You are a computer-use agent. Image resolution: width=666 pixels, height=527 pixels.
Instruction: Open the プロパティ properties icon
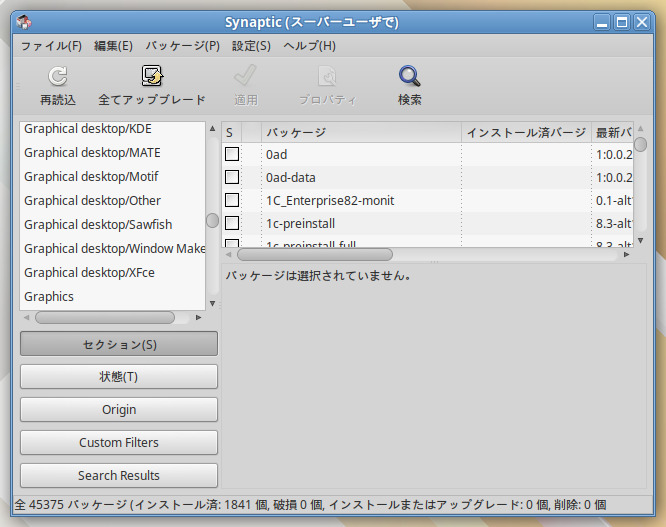click(x=327, y=76)
